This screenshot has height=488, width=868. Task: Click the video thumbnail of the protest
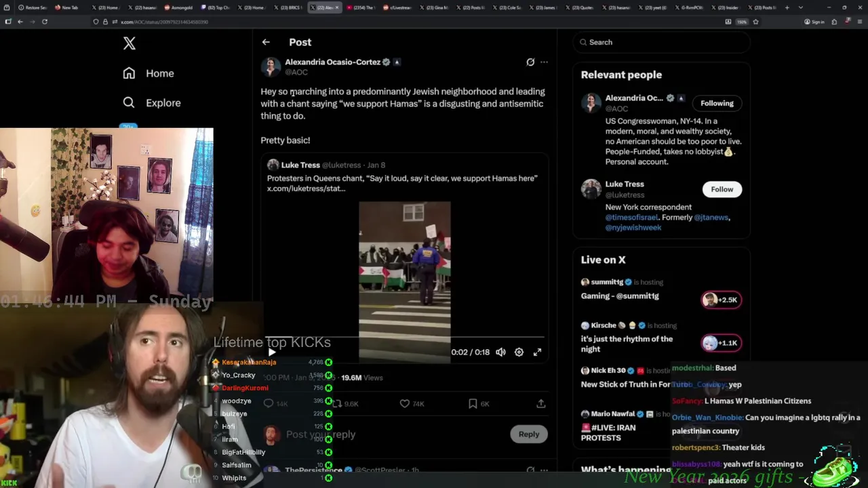[404, 281]
